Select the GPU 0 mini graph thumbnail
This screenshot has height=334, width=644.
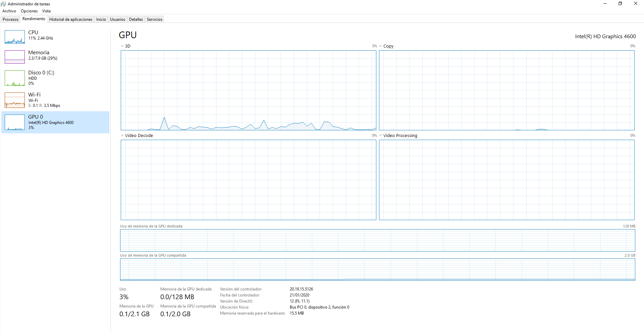click(x=15, y=122)
